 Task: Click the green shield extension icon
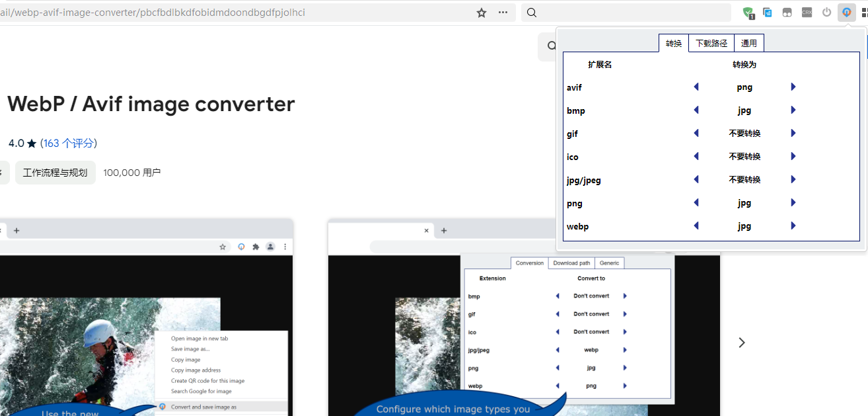point(748,13)
